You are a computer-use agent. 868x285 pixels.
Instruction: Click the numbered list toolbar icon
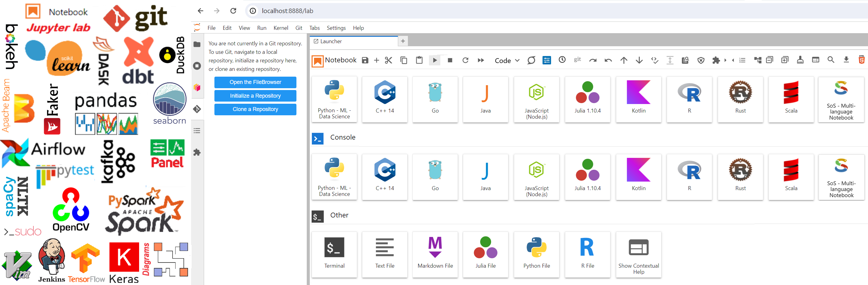point(742,60)
